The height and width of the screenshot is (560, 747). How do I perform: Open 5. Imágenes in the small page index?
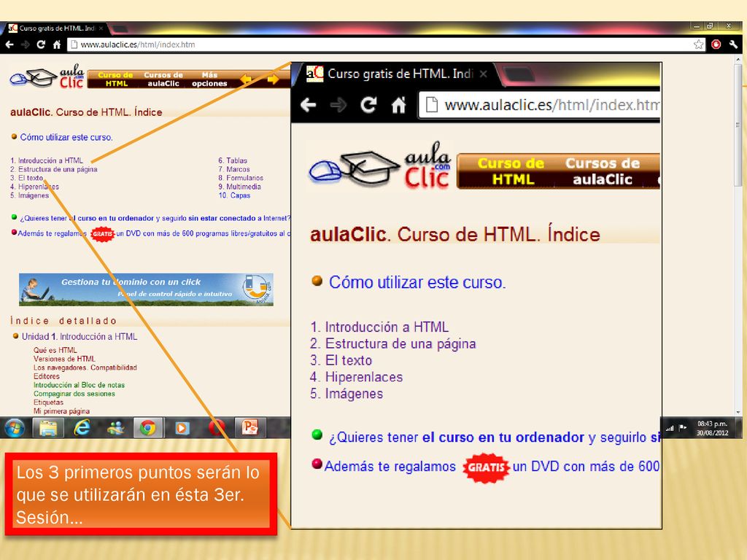click(29, 195)
